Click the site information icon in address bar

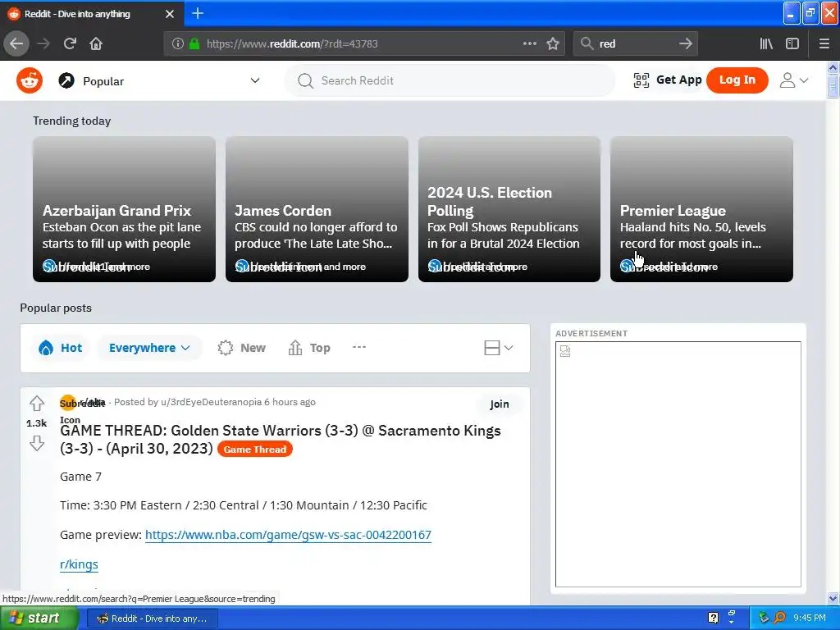click(178, 43)
